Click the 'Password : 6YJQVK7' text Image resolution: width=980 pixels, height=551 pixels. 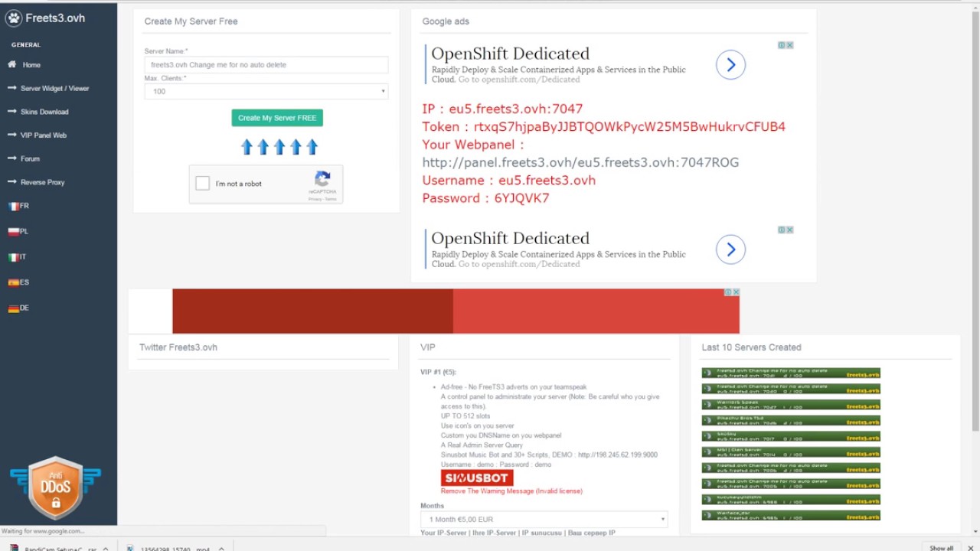pyautogui.click(x=485, y=198)
